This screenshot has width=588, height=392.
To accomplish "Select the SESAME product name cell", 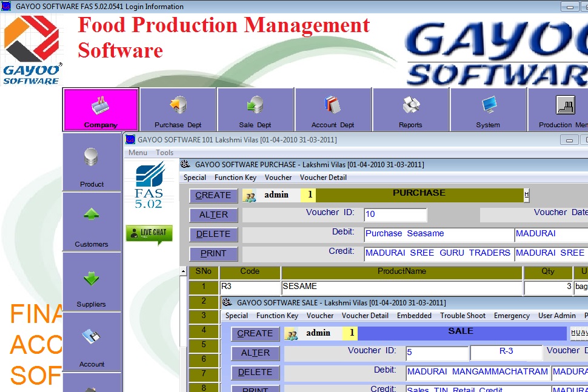I will point(401,287).
